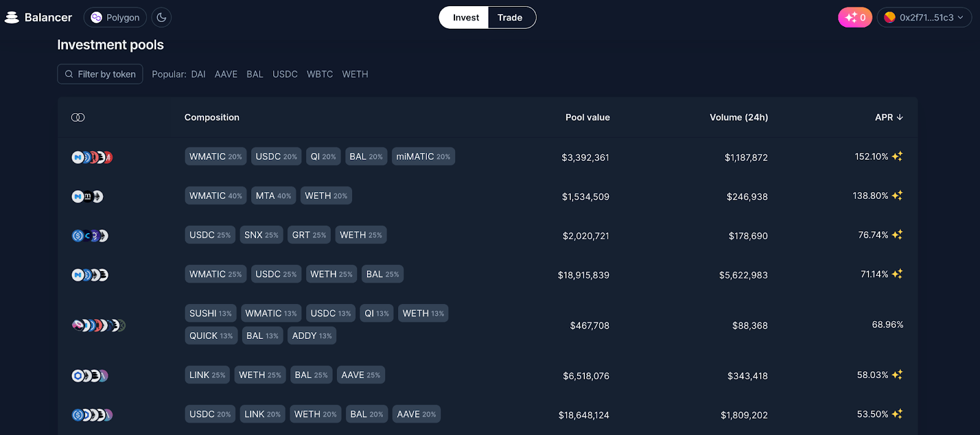The height and width of the screenshot is (435, 980).
Task: Open the pink sparkle rewards button
Action: pos(855,18)
